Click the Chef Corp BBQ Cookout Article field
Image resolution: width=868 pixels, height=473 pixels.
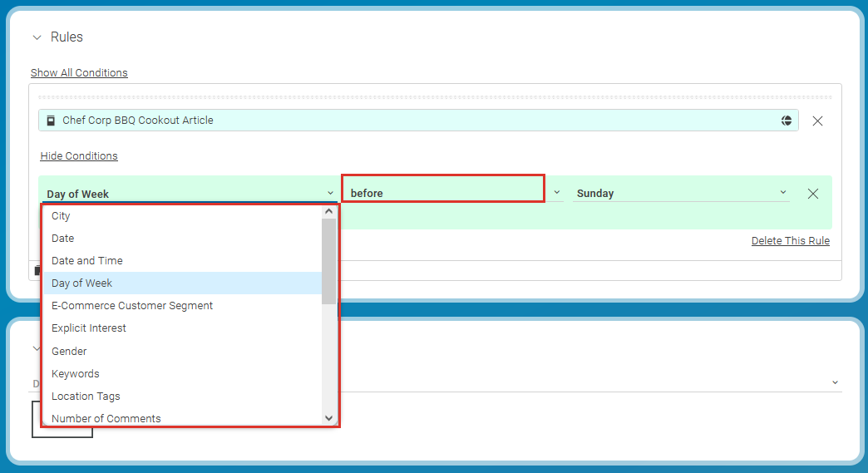point(418,120)
